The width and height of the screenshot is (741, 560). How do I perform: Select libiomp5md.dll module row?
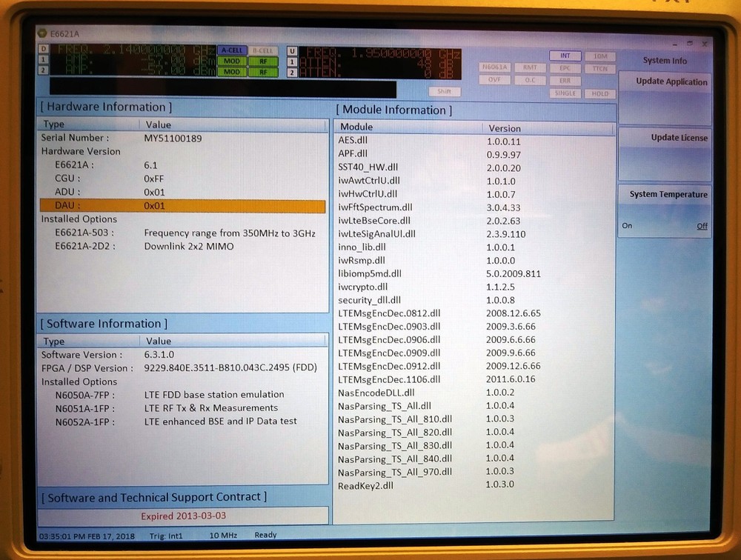pos(475,273)
